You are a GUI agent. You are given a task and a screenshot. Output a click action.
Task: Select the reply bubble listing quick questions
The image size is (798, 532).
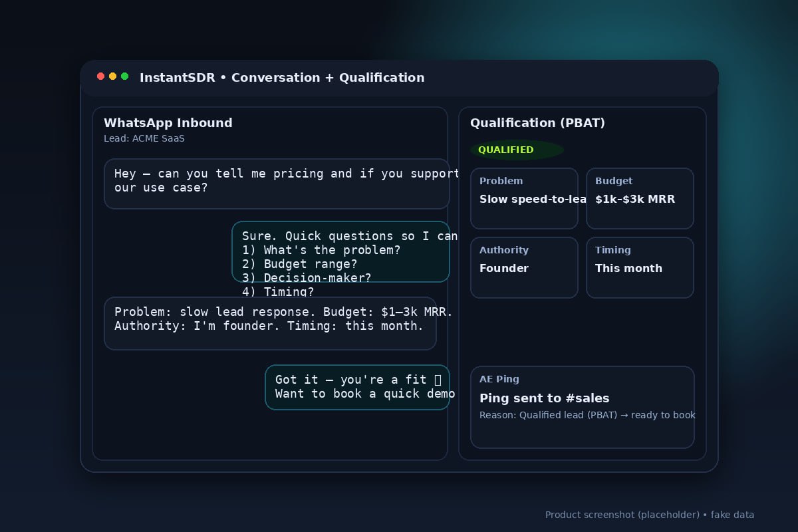point(340,251)
